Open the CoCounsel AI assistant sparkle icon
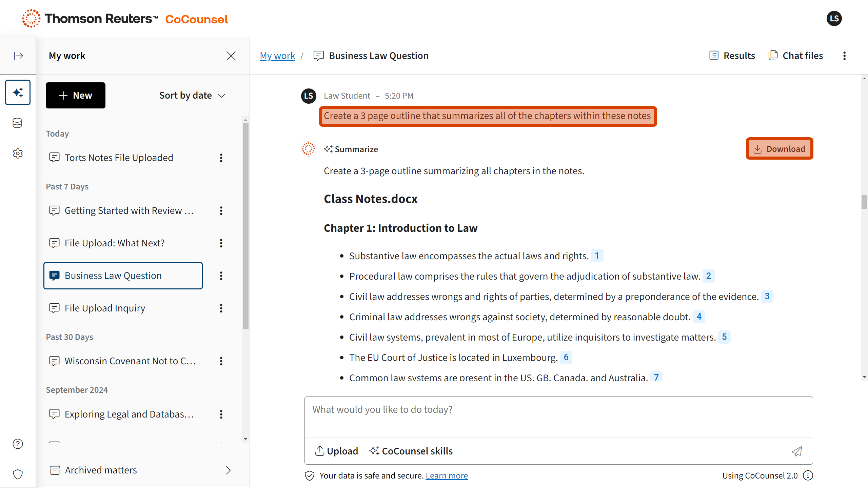The image size is (868, 488). tap(18, 92)
